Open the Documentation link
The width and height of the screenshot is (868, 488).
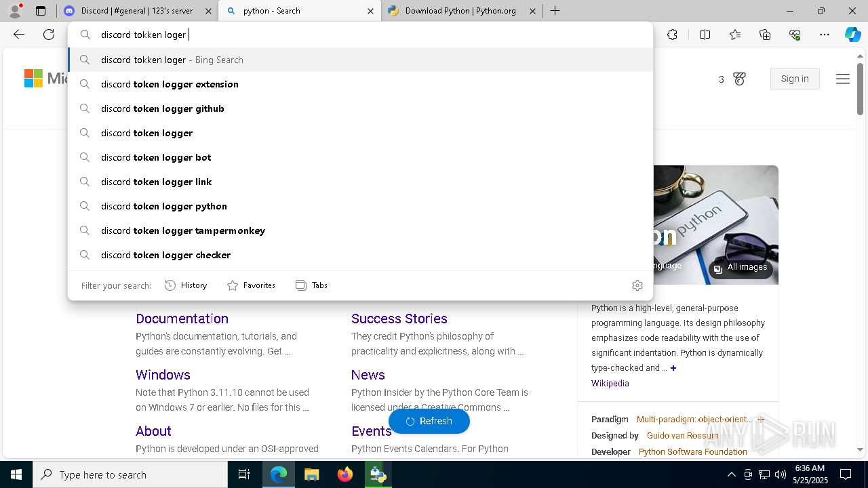tap(182, 319)
